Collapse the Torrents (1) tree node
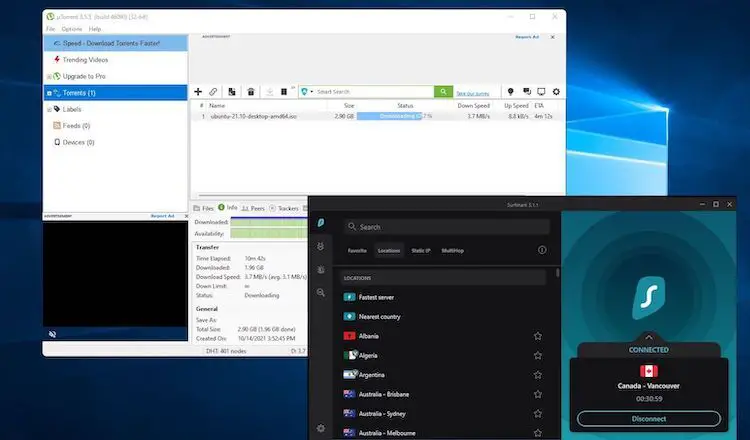This screenshot has height=440, width=750. click(49, 93)
